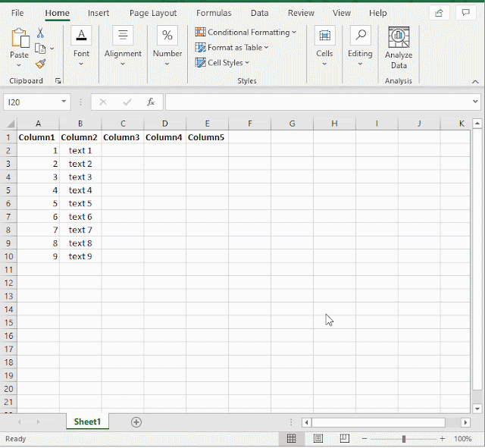Open the Help tab

377,13
